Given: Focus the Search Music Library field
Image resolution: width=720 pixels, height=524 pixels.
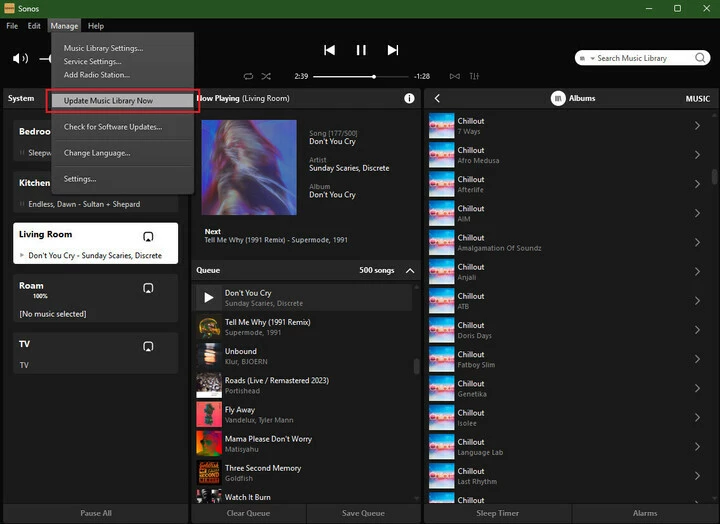Looking at the screenshot, I should (642, 58).
